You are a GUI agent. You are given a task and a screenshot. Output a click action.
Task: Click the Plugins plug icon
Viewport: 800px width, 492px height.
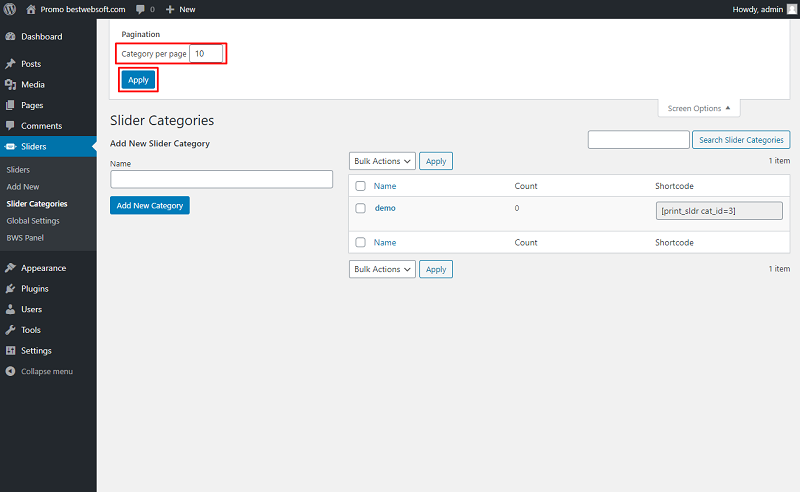[10, 289]
